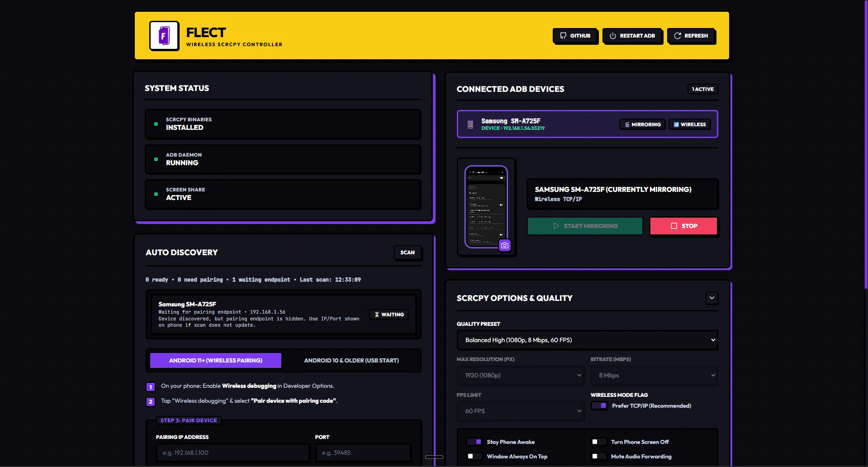This screenshot has width=868, height=467.
Task: Click the Scrcpy Binaries Installed status row
Action: click(283, 124)
